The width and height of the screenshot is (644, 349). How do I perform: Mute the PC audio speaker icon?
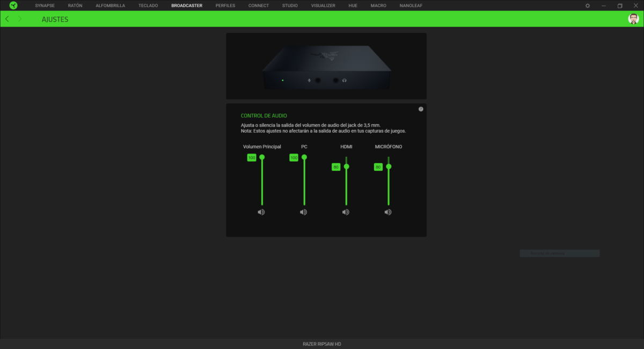tap(303, 212)
